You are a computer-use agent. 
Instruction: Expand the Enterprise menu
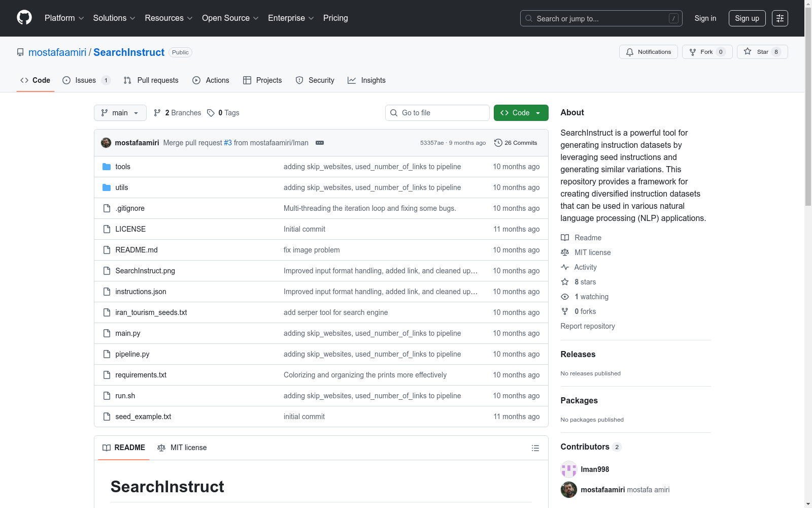point(291,18)
